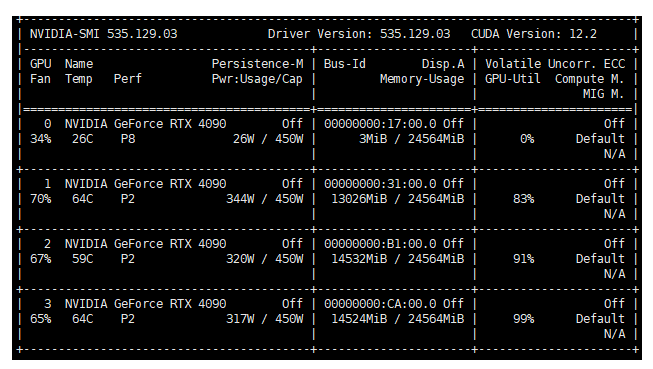The image size is (653, 369).
Task: Click Driver Version: 535.129.03
Action: tap(359, 34)
